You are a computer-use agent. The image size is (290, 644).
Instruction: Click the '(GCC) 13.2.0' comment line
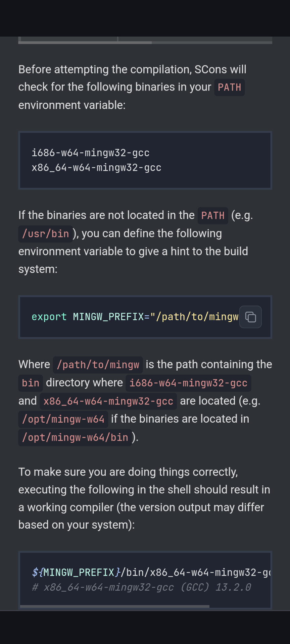(141, 587)
